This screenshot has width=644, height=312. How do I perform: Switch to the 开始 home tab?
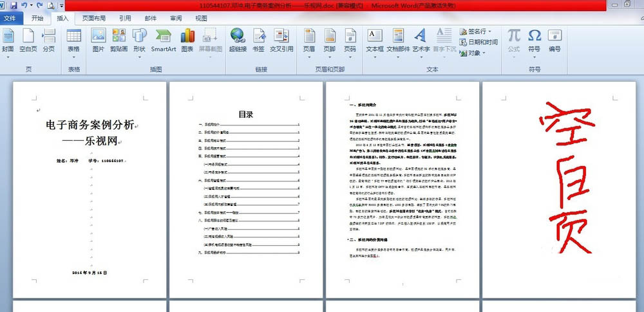coord(37,19)
